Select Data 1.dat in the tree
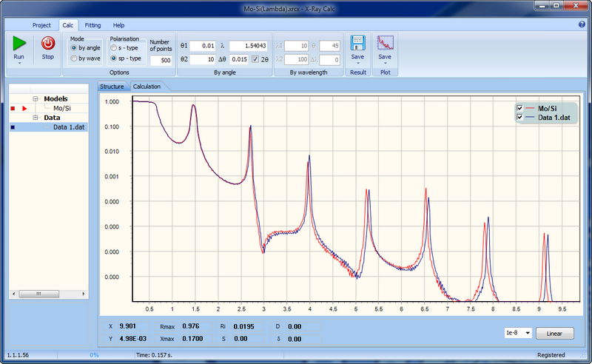The width and height of the screenshot is (592, 364). 69,127
